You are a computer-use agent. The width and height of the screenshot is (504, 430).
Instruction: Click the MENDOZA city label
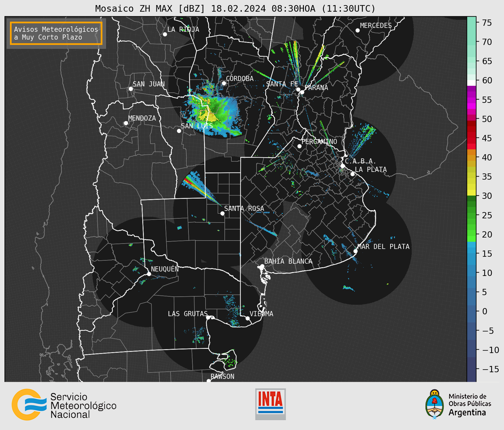pos(142,118)
